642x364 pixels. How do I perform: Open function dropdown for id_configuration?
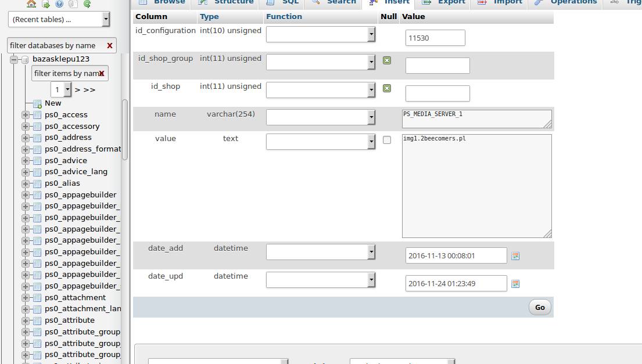coord(321,34)
